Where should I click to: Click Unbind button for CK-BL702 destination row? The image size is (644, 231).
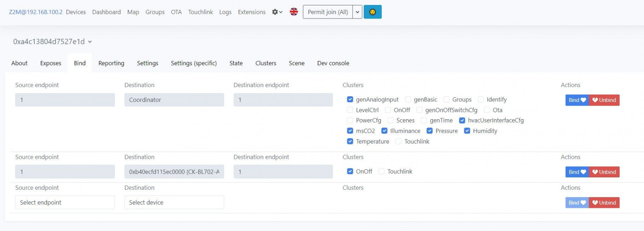coord(604,172)
